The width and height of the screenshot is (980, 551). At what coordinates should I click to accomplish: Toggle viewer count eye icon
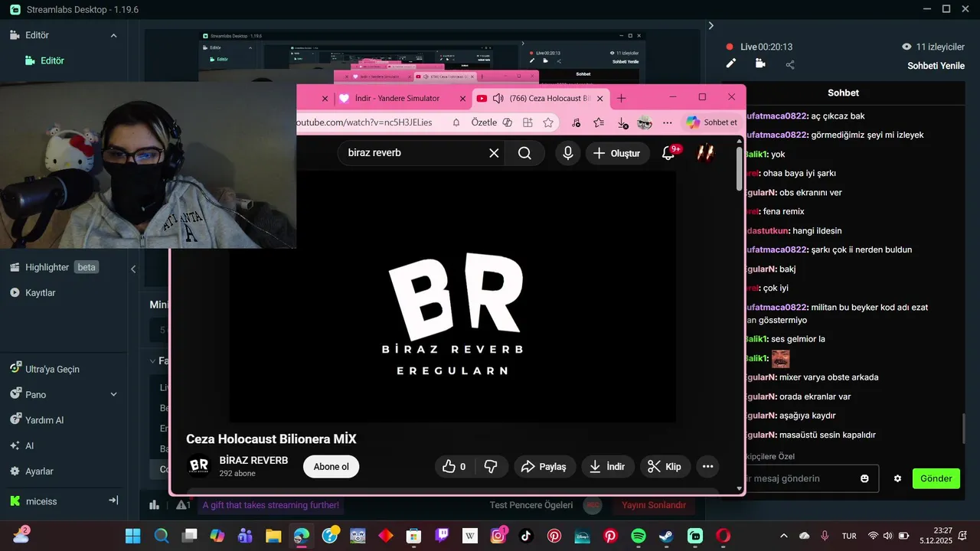tap(906, 47)
